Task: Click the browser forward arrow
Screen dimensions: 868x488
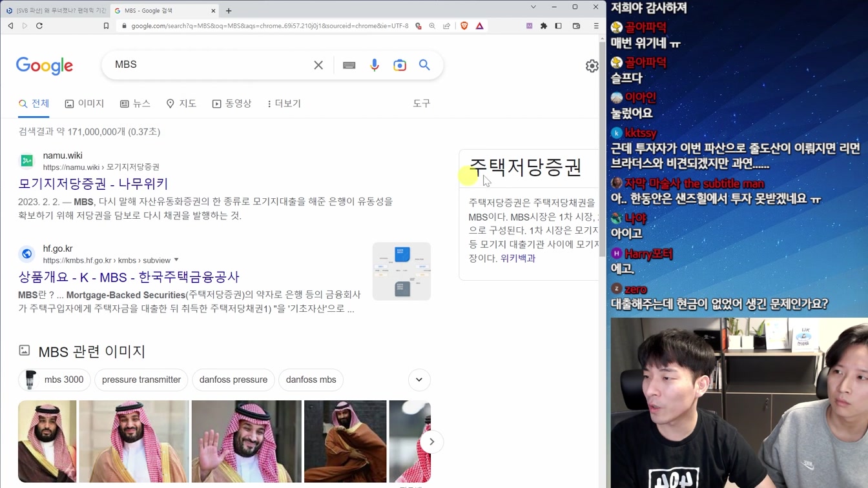Action: pos(25,26)
